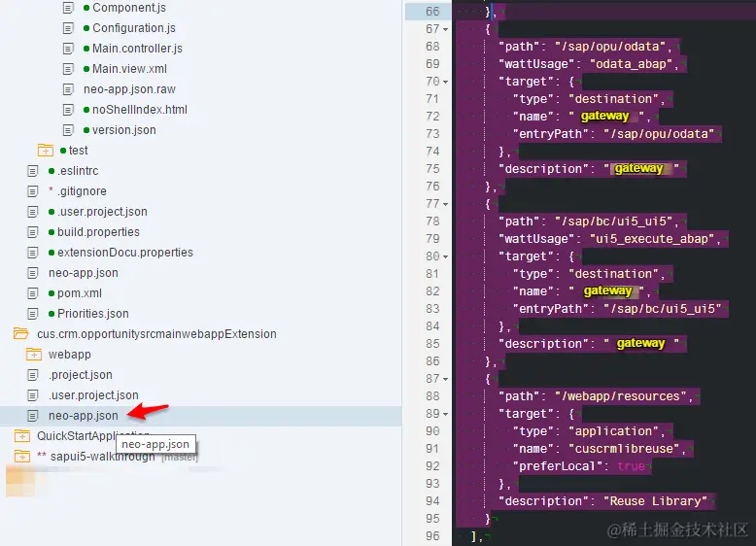Open build.properties file
This screenshot has height=546, width=756.
98,232
